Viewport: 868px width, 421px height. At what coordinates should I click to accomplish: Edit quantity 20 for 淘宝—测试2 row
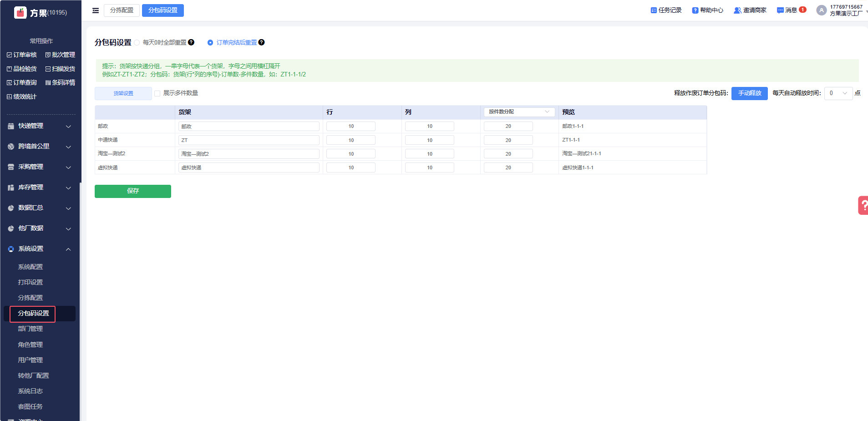pyautogui.click(x=508, y=154)
